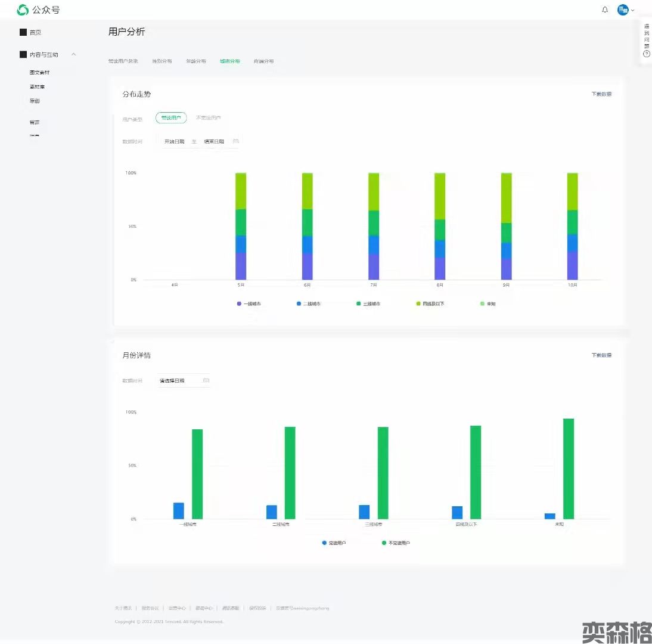The width and height of the screenshot is (652, 644).
Task: Click calendar icon in 月份详情 date picker
Action: pyautogui.click(x=206, y=380)
